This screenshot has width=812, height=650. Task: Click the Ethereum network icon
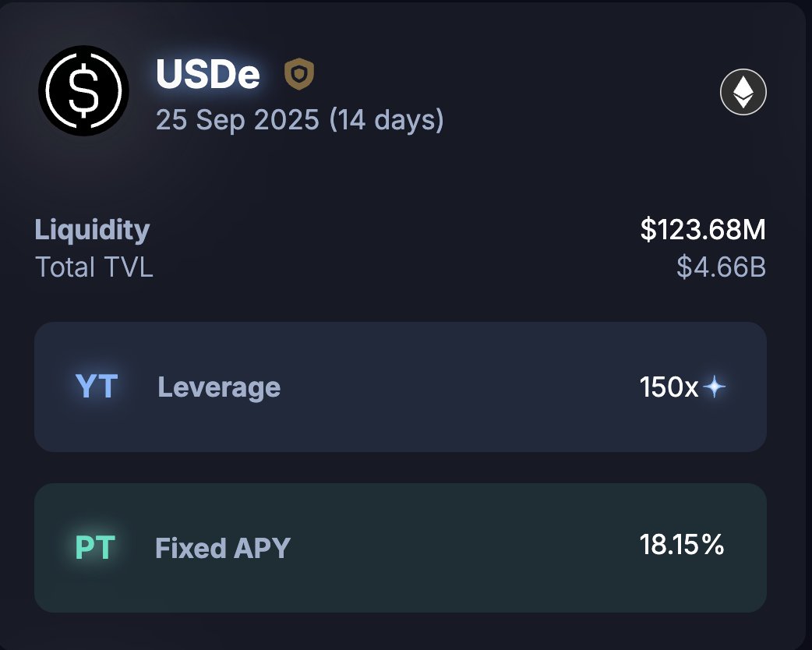(x=743, y=92)
